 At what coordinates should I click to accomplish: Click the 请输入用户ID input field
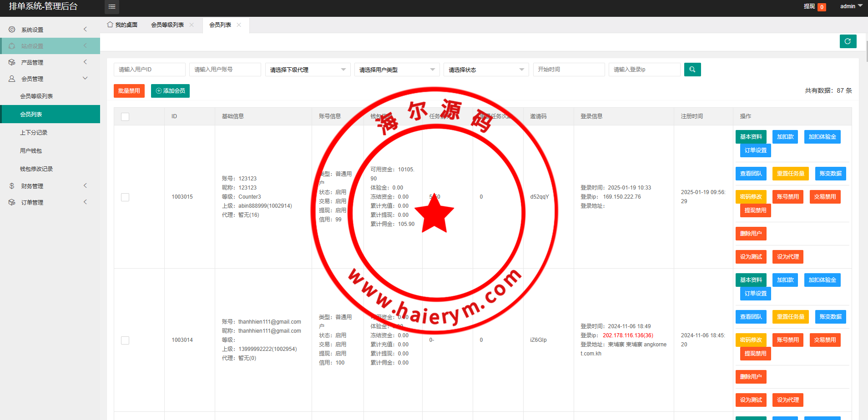pyautogui.click(x=149, y=70)
